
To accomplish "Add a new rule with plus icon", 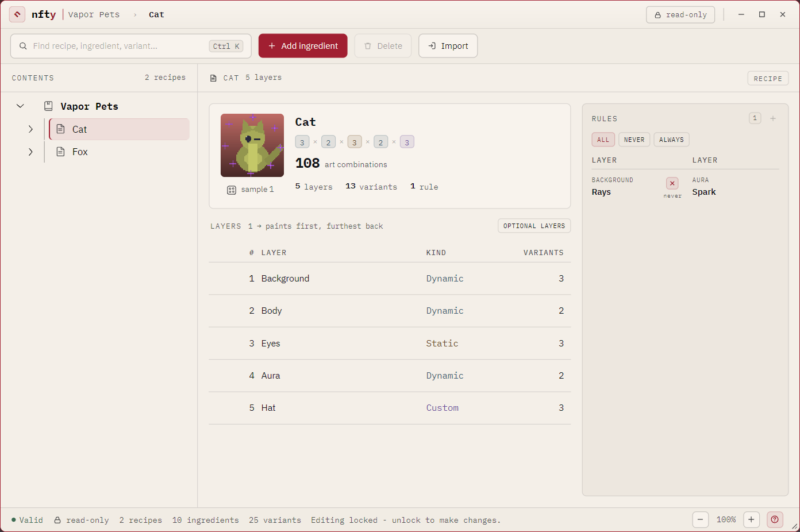I will click(773, 118).
